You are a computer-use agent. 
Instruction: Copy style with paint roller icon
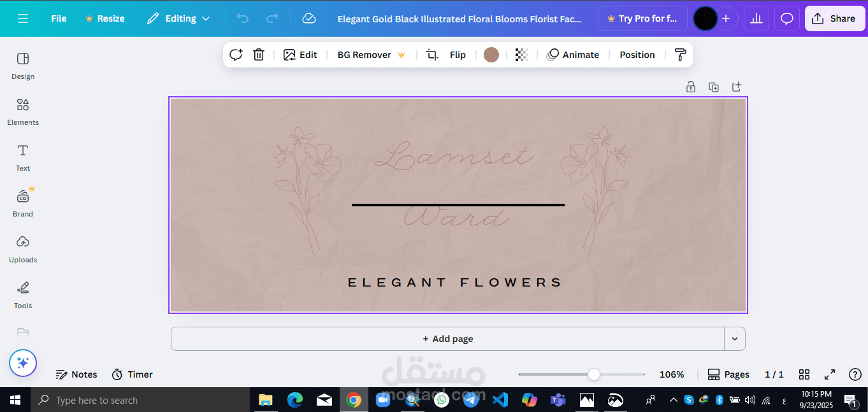[680, 55]
